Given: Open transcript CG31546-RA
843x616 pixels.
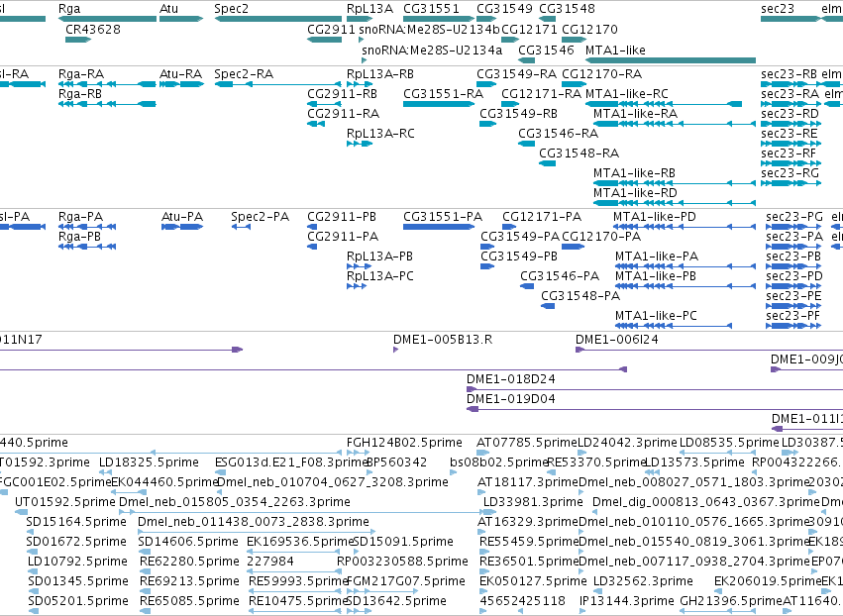Looking at the screenshot, I should click(x=527, y=144).
